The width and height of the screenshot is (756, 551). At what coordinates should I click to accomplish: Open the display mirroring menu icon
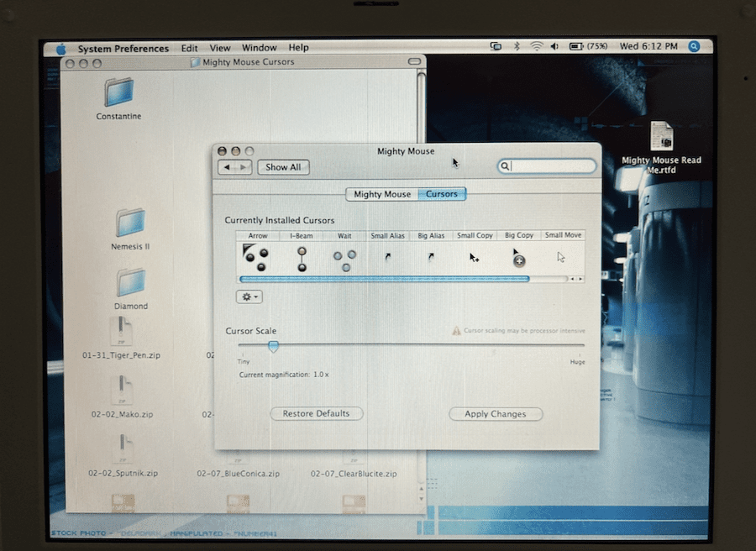(x=496, y=46)
